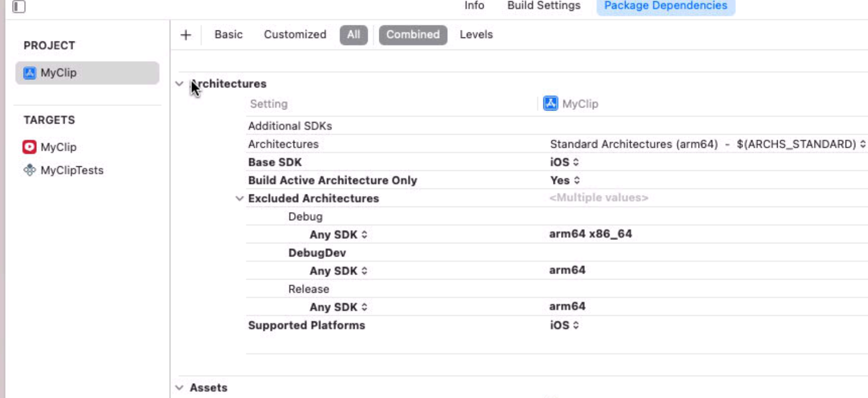868x398 pixels.
Task: Open the Supported Platforms iOS dropdown
Action: (x=564, y=326)
